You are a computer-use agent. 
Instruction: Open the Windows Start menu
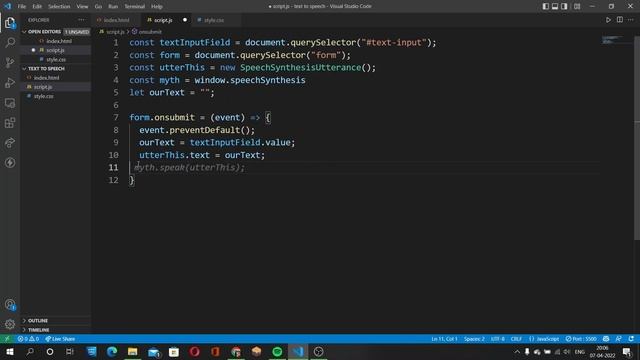(x=10, y=351)
